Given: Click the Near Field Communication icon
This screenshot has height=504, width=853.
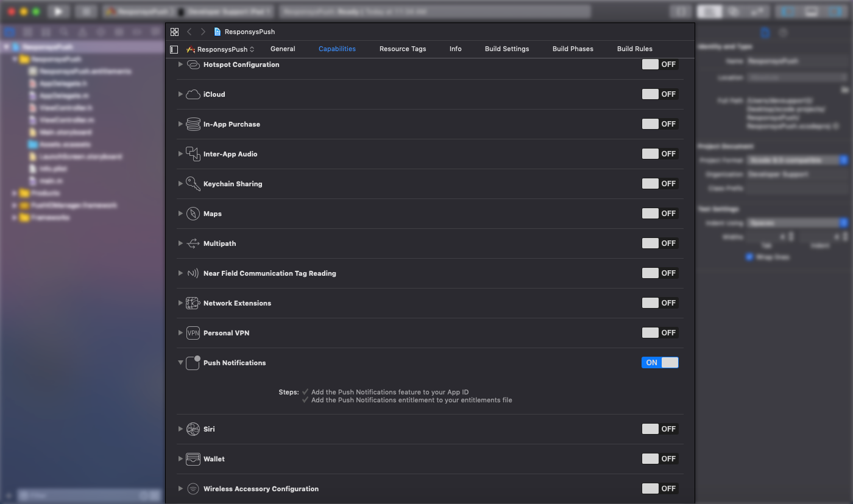Looking at the screenshot, I should 193,273.
